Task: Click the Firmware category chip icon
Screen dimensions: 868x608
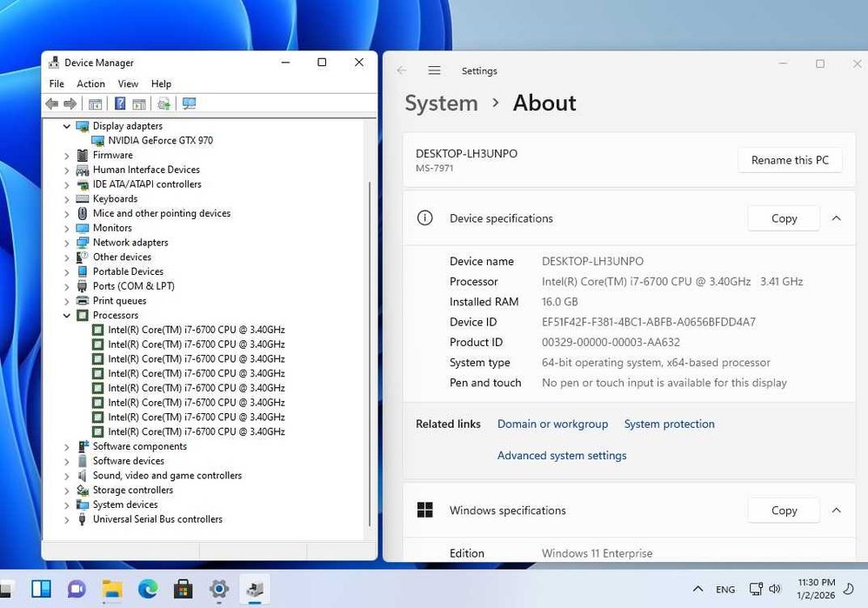Action: (x=83, y=155)
